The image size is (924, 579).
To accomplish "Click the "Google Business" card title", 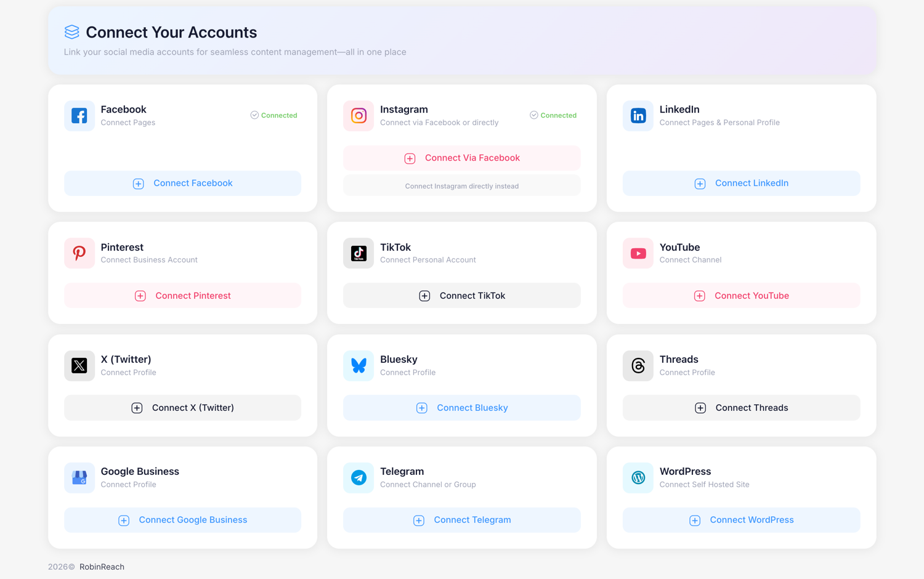I will [x=140, y=472].
